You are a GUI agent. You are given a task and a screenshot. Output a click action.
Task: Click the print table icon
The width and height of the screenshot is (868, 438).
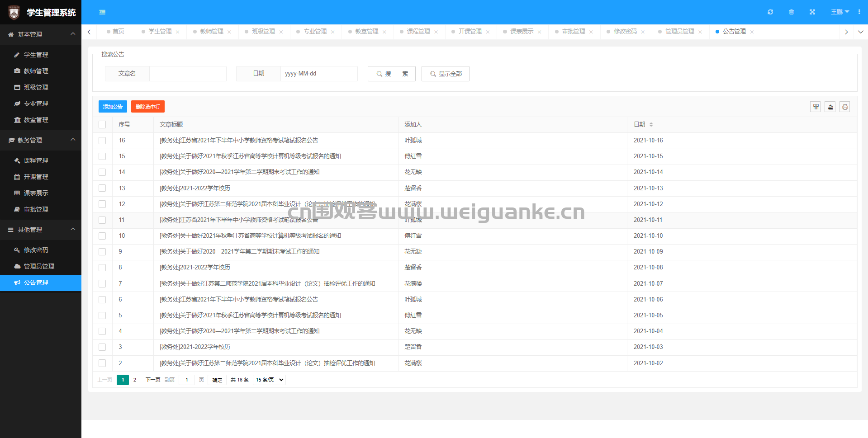point(844,107)
